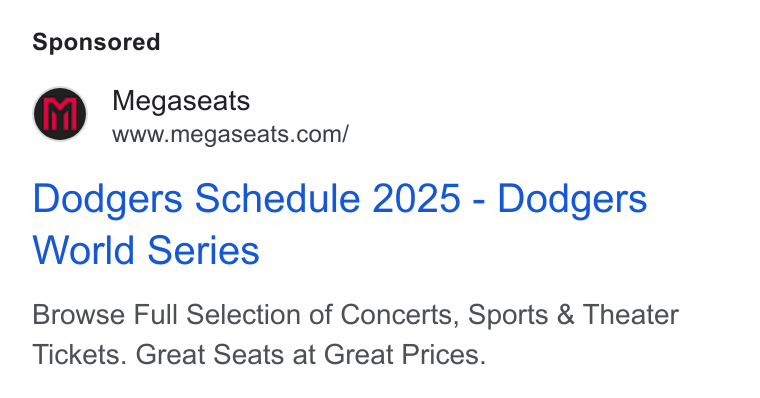This screenshot has width=760, height=398.
Task: Click the ad description starting with Browse
Action: coord(355,334)
